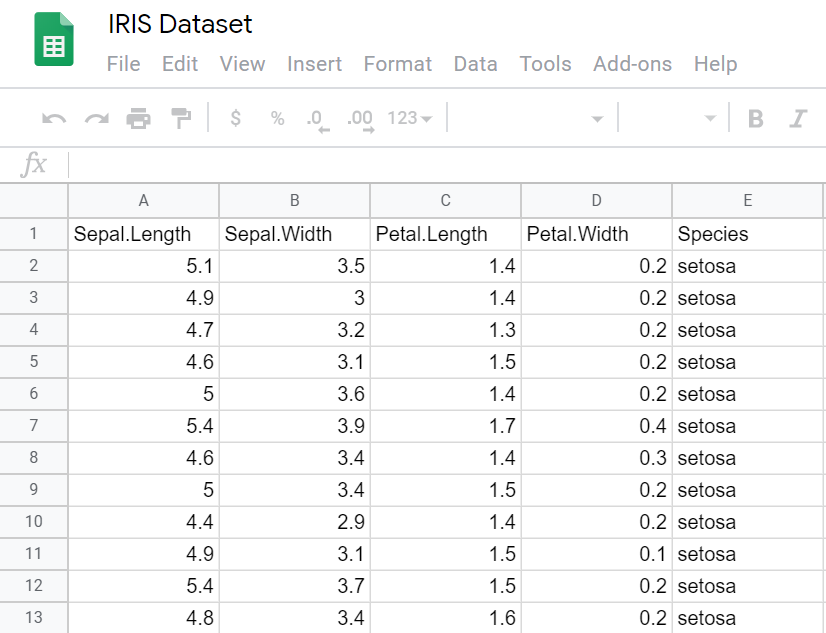Select cell D7 with value 0.4

tap(596, 426)
